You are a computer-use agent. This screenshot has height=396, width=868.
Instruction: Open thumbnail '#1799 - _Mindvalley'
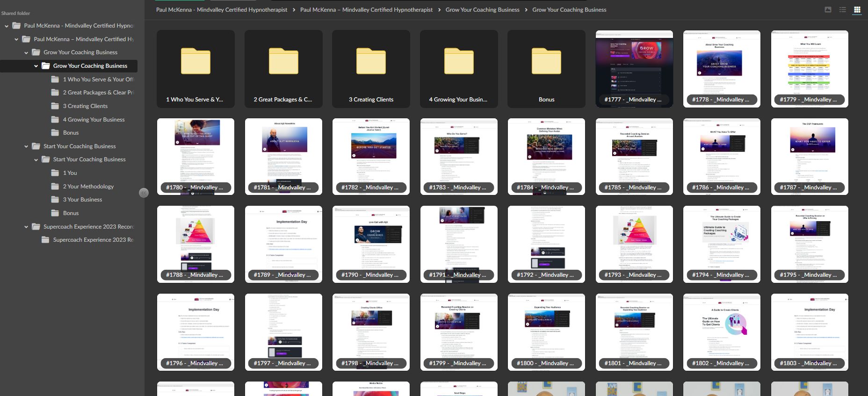459,332
